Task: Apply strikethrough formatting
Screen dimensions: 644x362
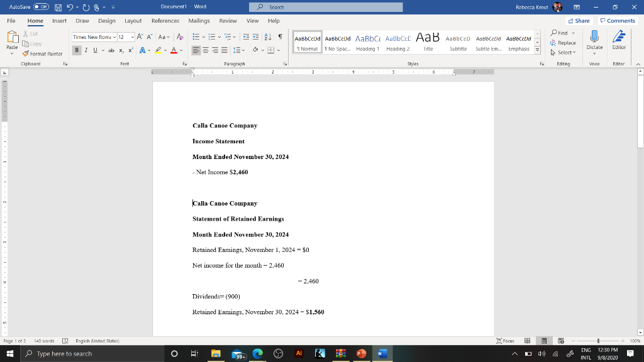Action: point(111,50)
